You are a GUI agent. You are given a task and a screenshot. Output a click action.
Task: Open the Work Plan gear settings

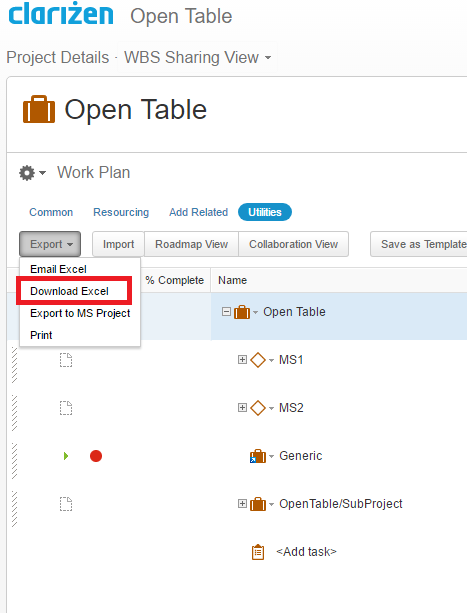coord(32,173)
